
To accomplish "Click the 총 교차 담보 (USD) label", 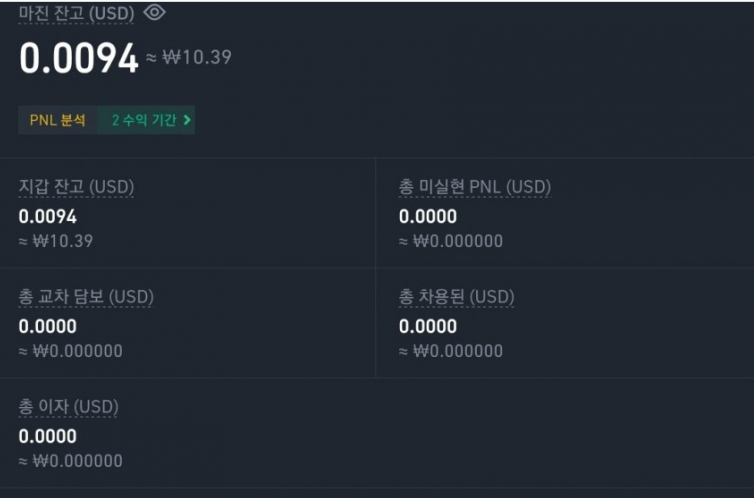I will [x=86, y=297].
